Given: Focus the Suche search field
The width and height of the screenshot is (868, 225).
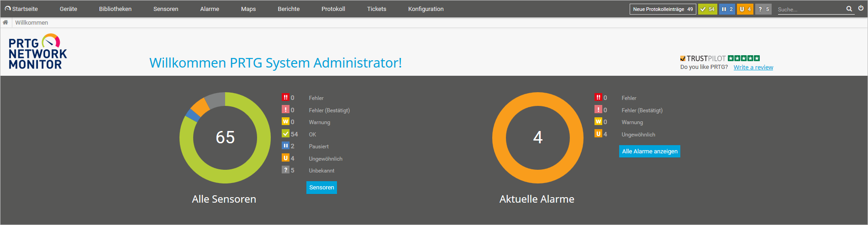Looking at the screenshot, I should tap(810, 9).
